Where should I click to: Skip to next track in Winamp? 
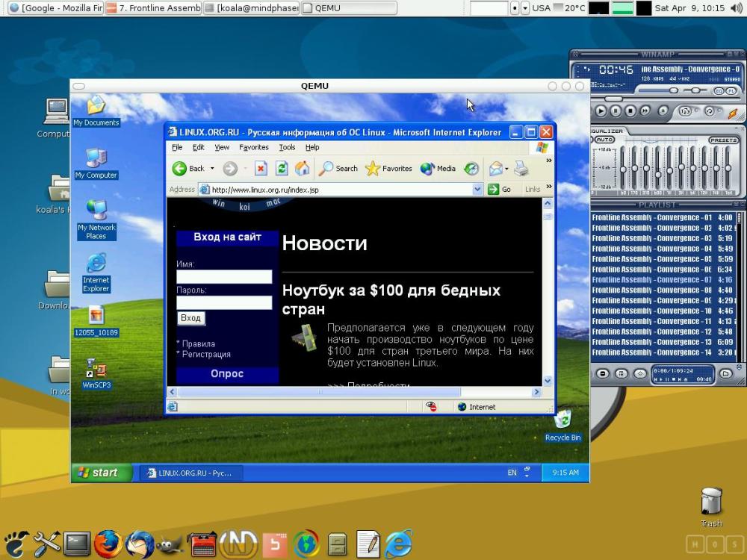click(645, 111)
